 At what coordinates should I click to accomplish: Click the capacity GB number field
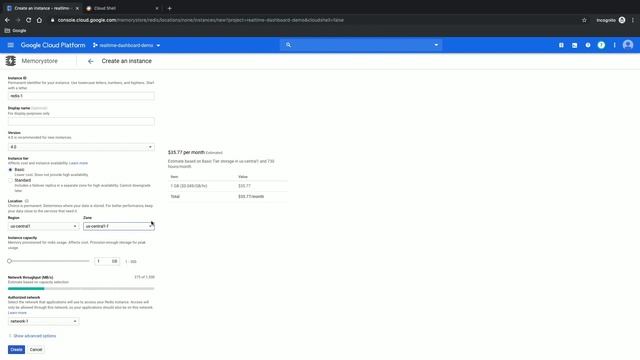pos(107,261)
